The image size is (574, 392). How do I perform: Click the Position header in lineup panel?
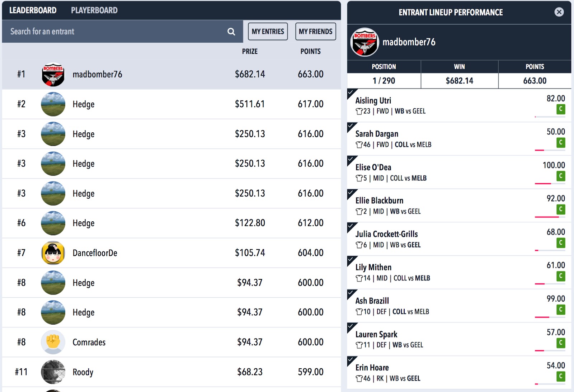pyautogui.click(x=384, y=67)
